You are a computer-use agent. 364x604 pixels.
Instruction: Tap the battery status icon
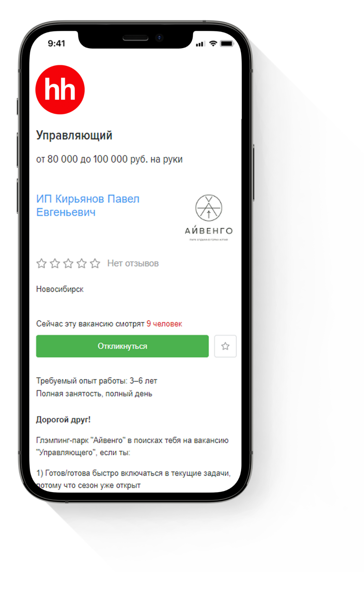coord(227,43)
